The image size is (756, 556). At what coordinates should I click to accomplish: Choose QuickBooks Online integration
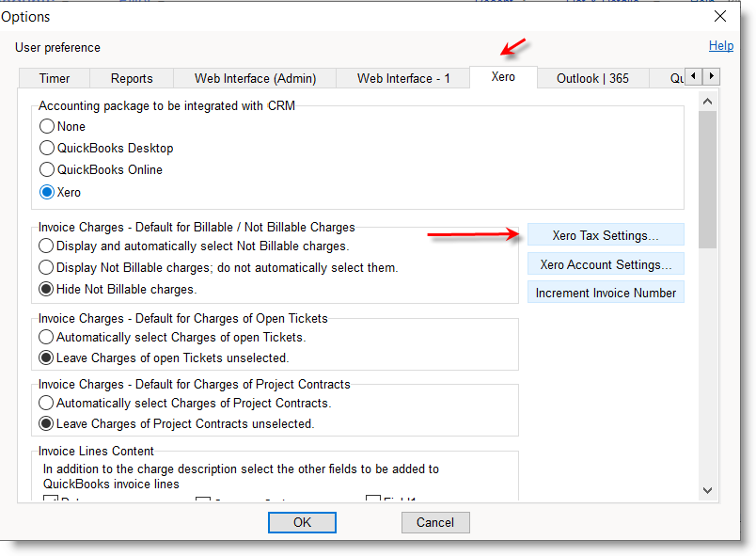click(47, 170)
